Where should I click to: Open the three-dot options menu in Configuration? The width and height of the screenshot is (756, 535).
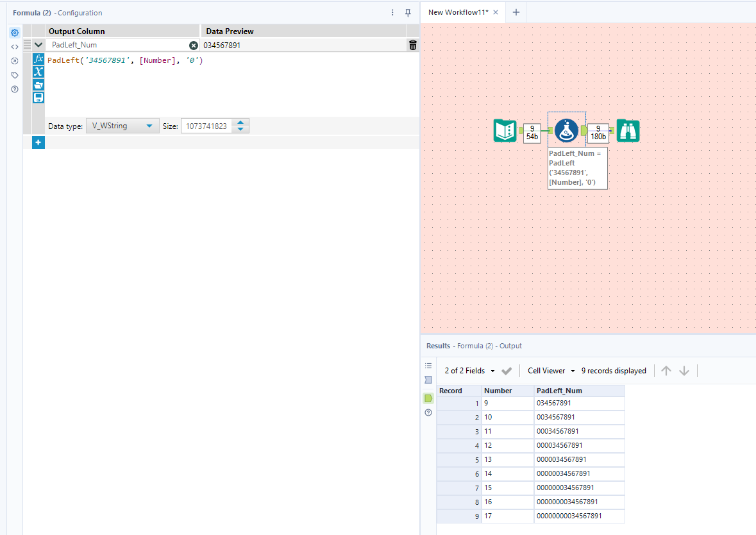tap(392, 13)
